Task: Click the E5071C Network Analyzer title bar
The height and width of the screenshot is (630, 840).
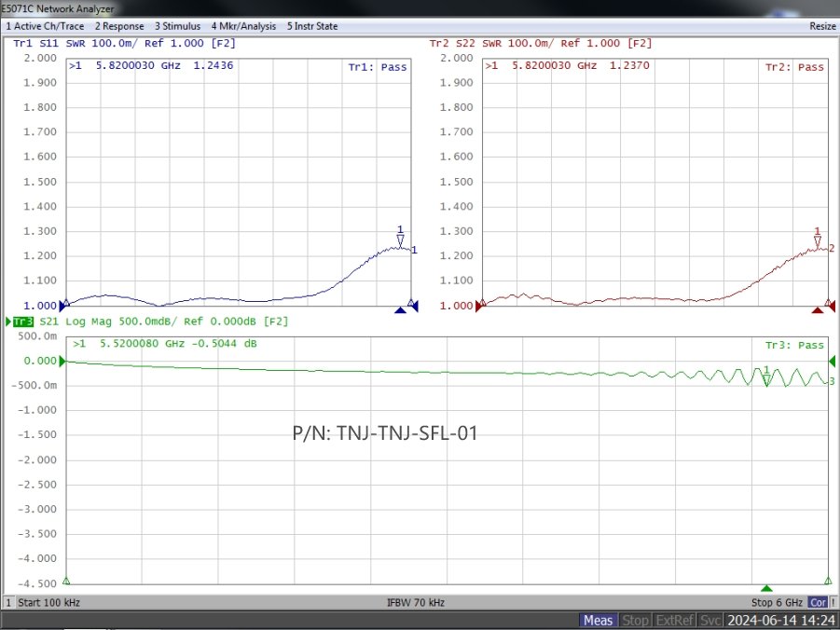Action: (x=420, y=8)
